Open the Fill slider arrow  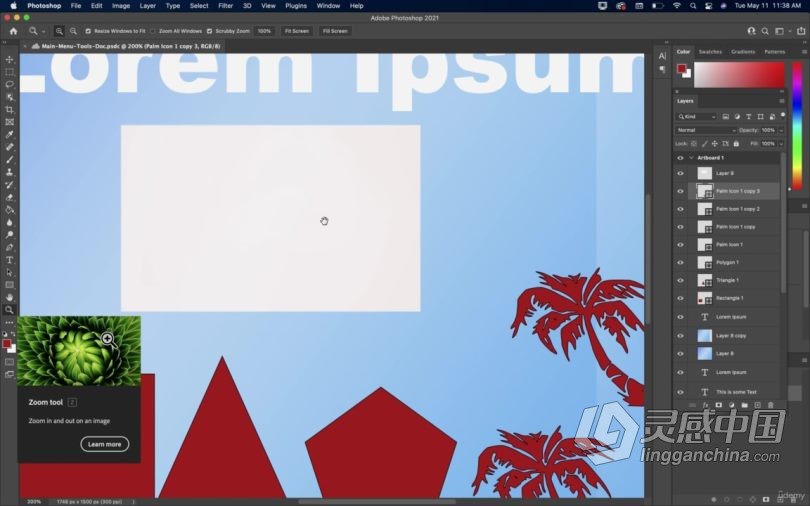pos(781,144)
